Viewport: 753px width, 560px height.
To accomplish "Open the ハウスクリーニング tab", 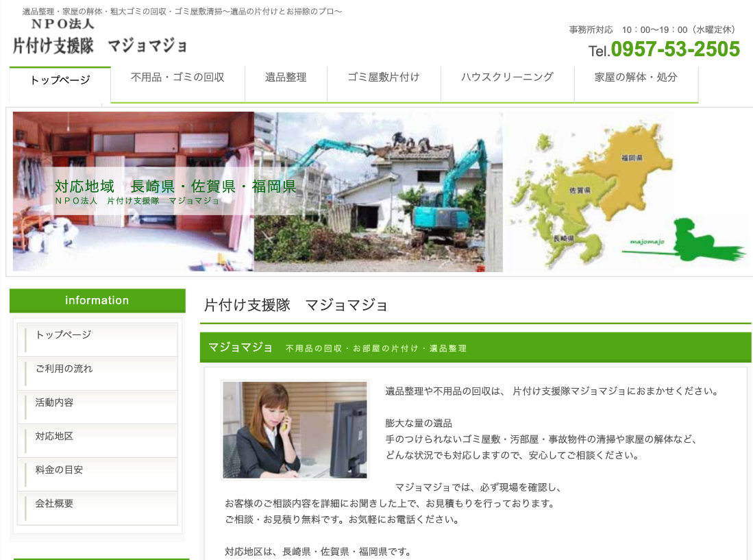I will click(x=507, y=77).
